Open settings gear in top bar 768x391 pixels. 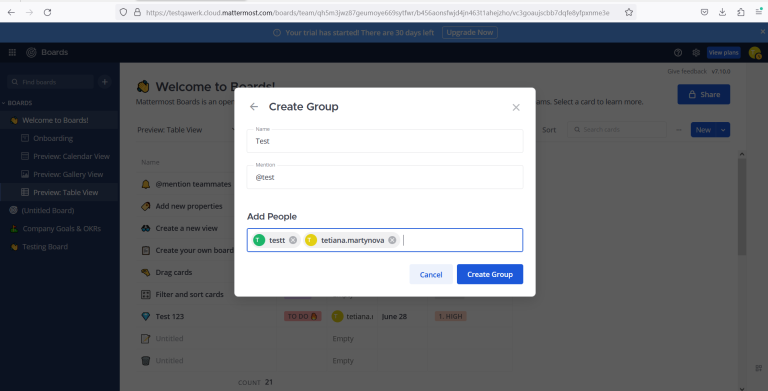pos(696,52)
